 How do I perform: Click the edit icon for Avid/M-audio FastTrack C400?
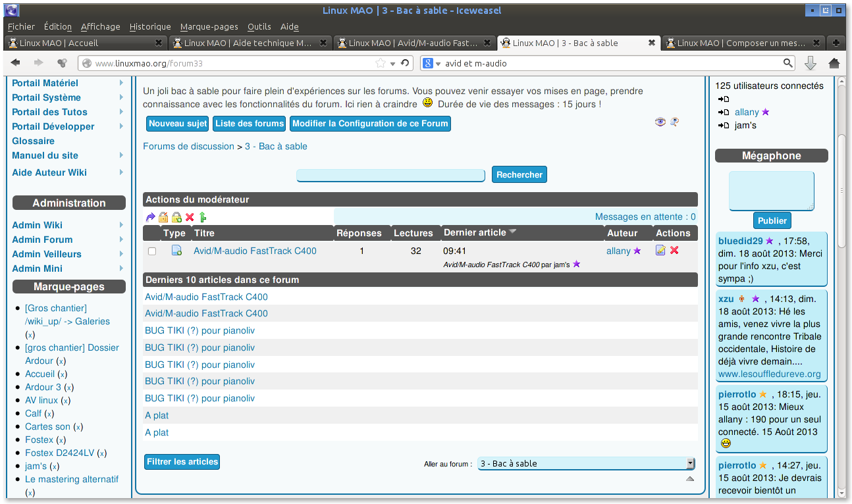click(661, 251)
